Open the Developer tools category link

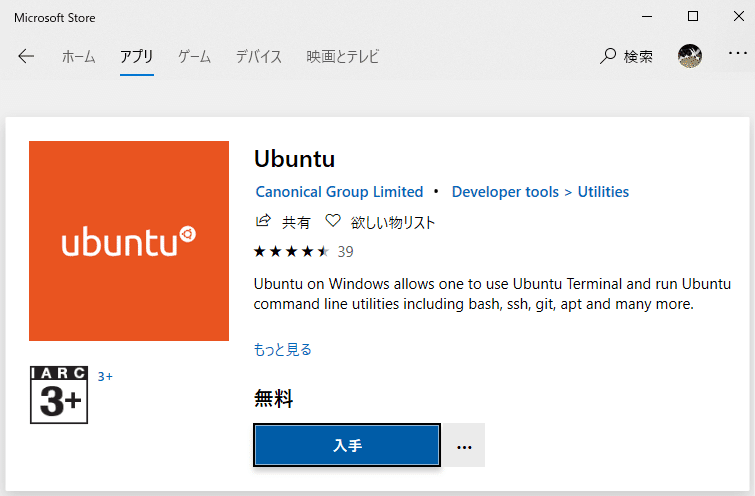coord(505,192)
